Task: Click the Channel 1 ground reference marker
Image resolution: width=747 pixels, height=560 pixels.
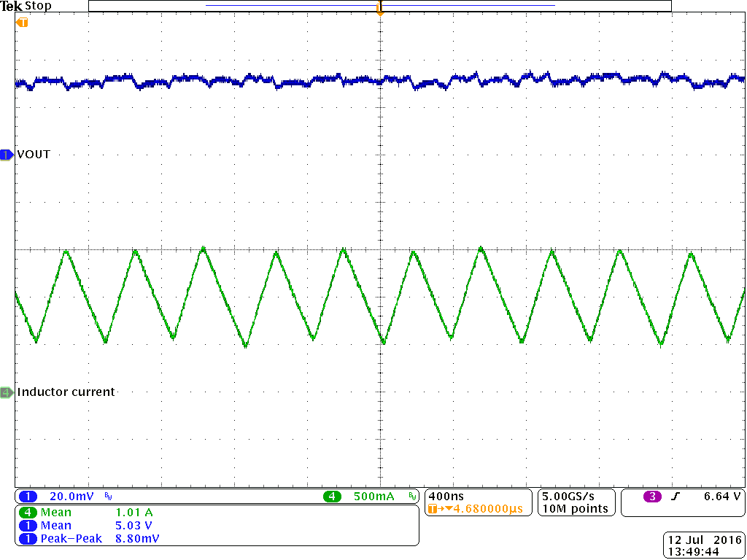Action: [6, 155]
